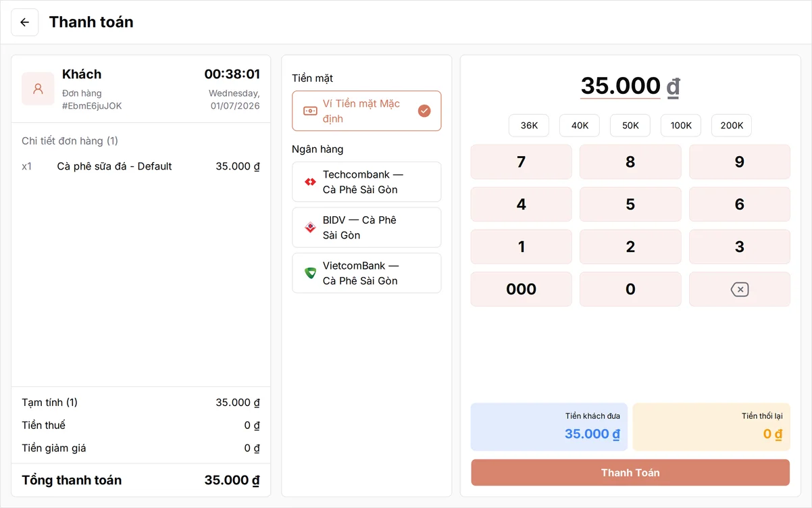The width and height of the screenshot is (812, 508).
Task: Choose Techcombank — Cà Phê Sài Gòn
Action: coord(367,182)
